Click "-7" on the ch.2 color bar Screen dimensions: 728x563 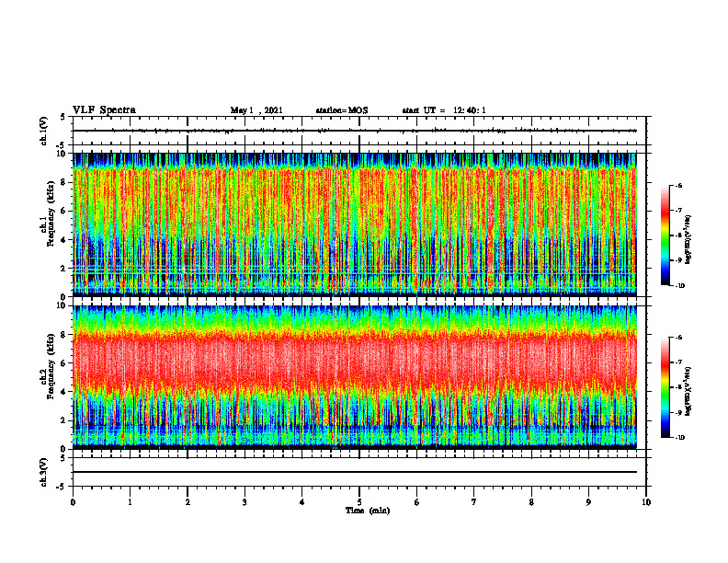point(678,362)
